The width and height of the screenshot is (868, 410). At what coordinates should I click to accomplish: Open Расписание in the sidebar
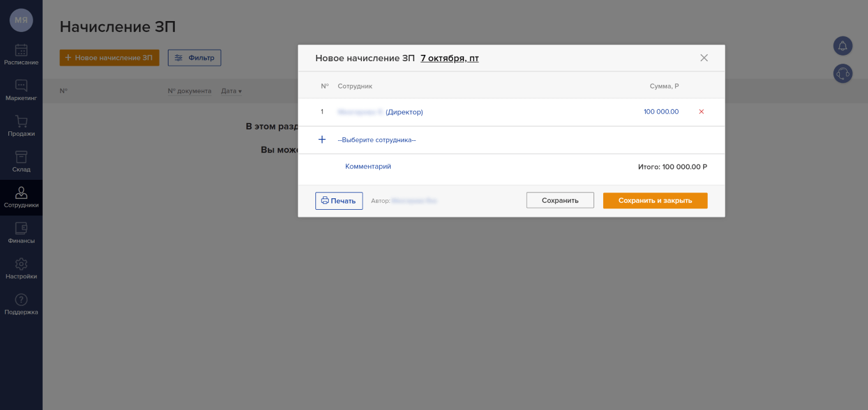(21, 55)
